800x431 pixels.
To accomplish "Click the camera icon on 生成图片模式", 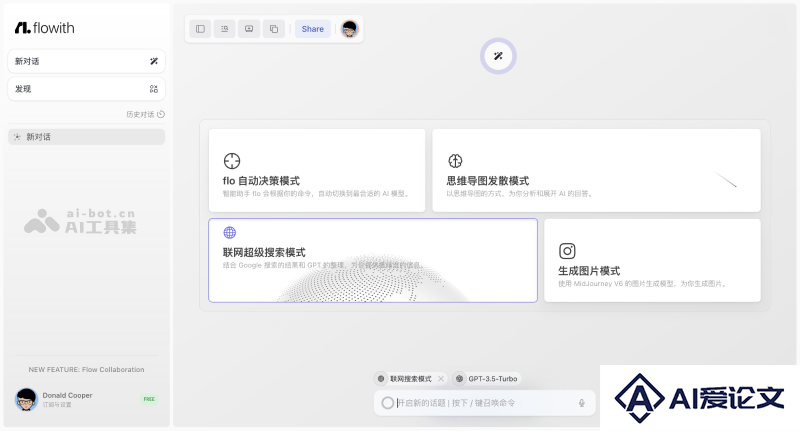I will [567, 251].
